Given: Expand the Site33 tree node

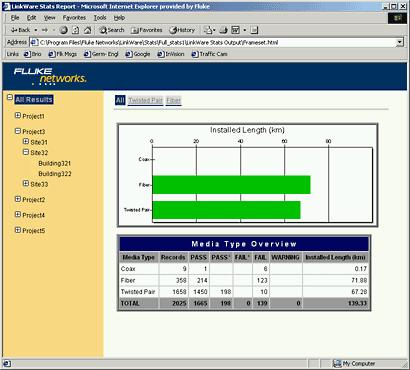Looking at the screenshot, I should click(x=26, y=183).
